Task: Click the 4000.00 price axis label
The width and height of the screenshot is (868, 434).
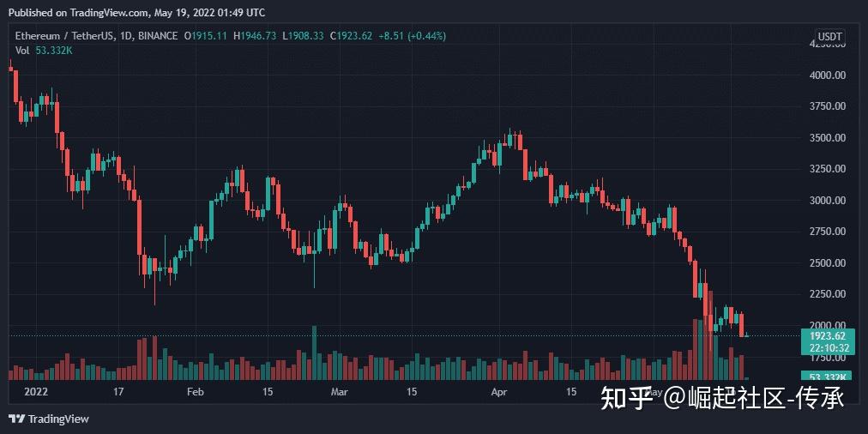Action: (x=828, y=75)
